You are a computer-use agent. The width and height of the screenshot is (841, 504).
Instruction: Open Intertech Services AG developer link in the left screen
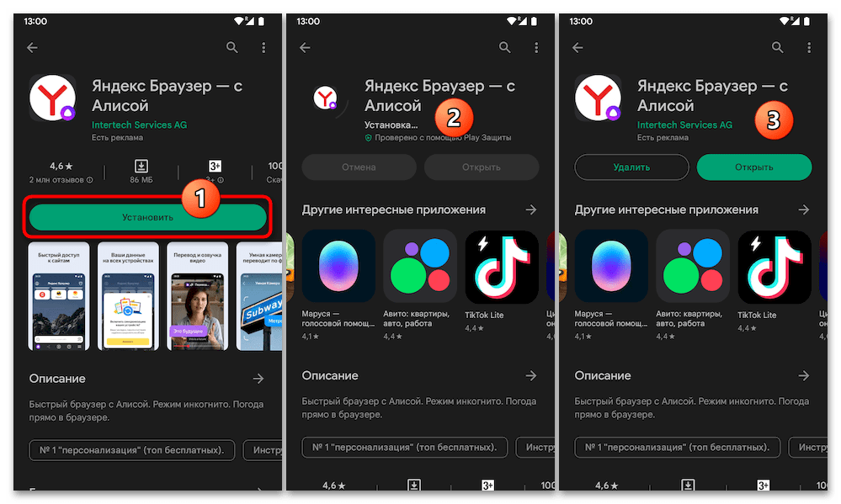click(140, 125)
